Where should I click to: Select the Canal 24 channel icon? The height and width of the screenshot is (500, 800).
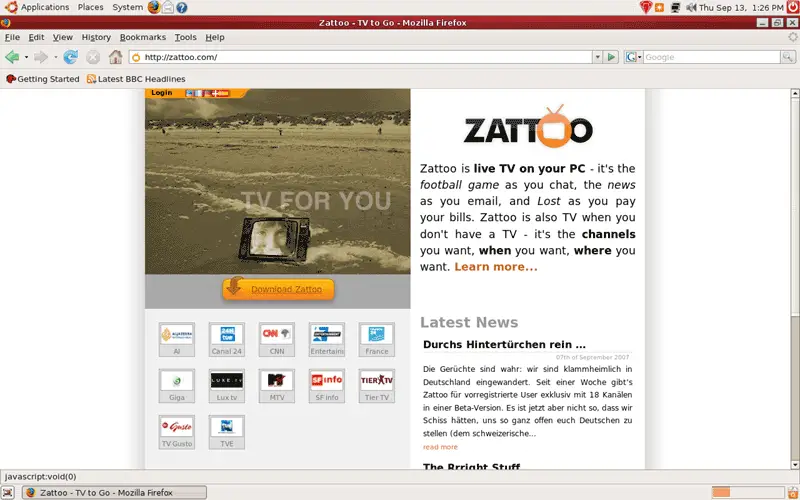[x=227, y=339]
